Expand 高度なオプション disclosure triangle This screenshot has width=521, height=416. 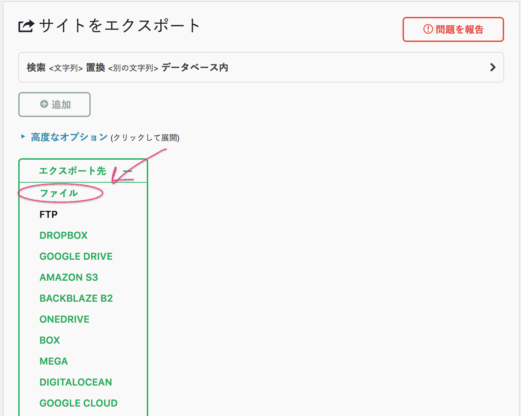pyautogui.click(x=23, y=136)
